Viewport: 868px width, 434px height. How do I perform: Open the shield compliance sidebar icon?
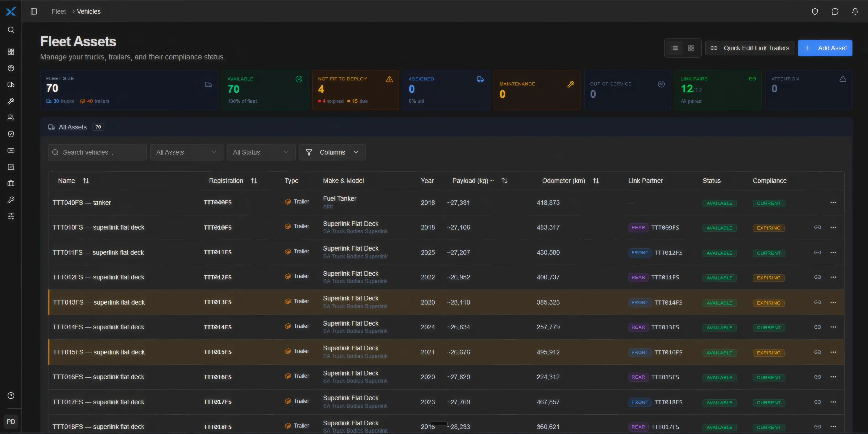[11, 134]
